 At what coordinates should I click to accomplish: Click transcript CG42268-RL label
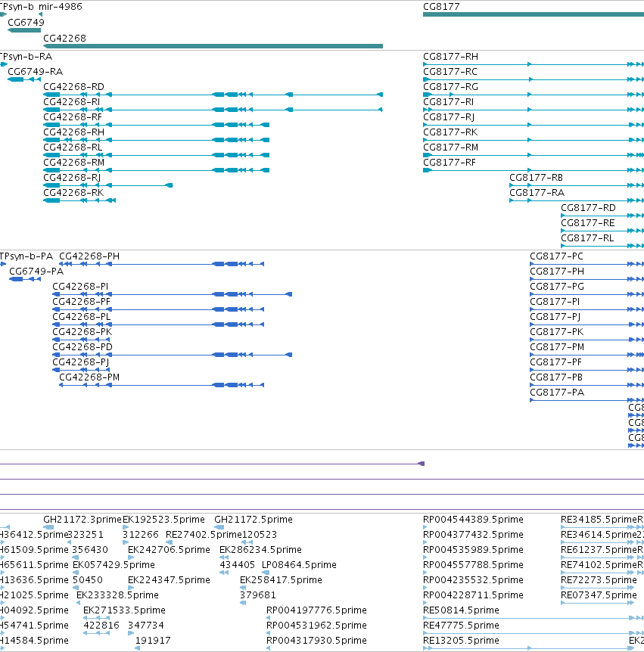pyautogui.click(x=73, y=147)
